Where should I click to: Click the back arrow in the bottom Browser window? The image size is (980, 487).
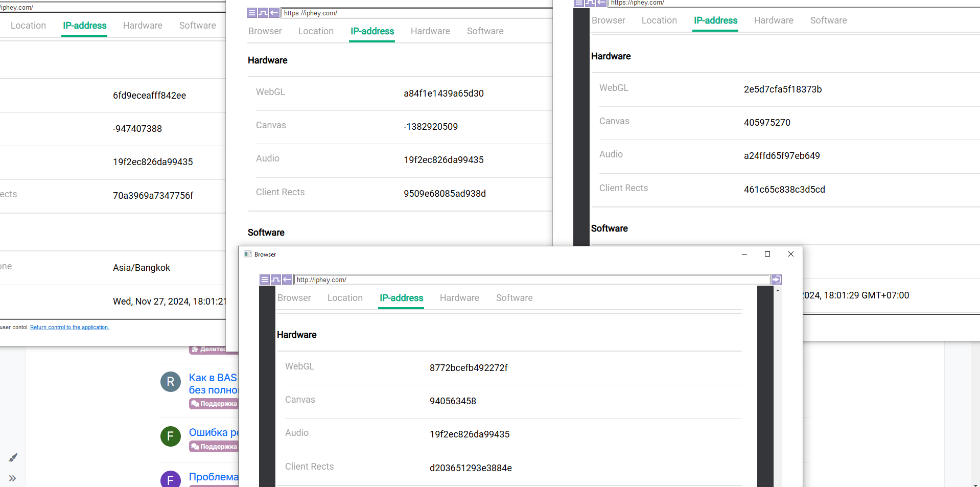[x=287, y=280]
